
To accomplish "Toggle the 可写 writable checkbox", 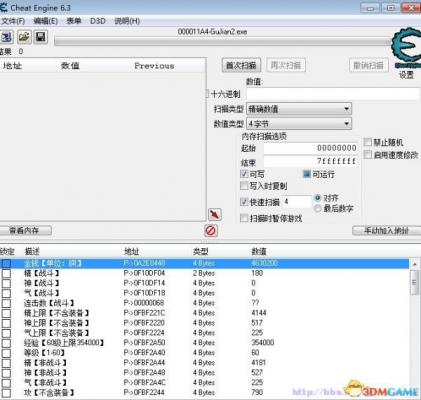I will 244,174.
